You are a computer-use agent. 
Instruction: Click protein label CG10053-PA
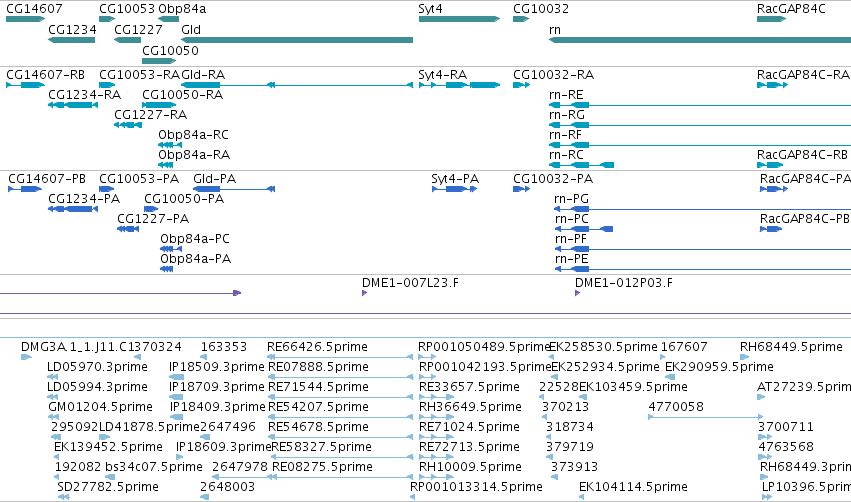click(x=139, y=179)
